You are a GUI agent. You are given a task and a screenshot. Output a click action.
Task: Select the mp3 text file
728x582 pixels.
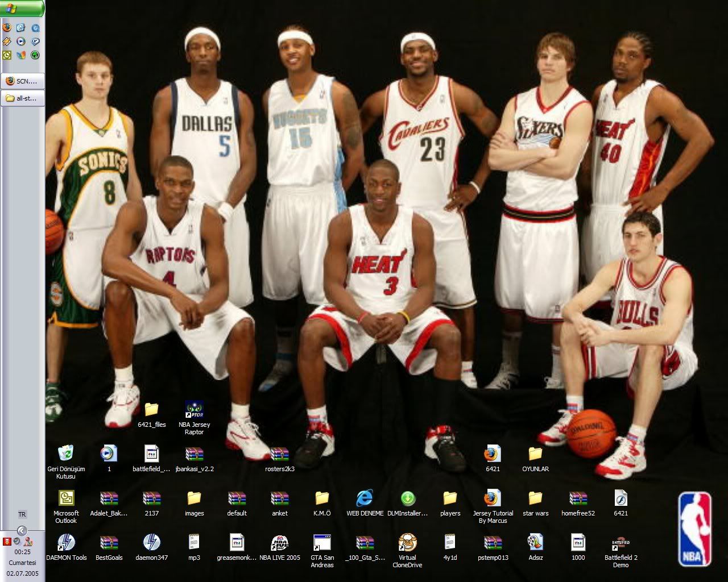click(x=194, y=547)
